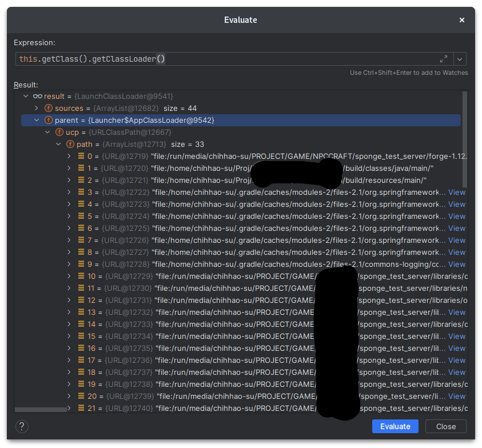Screen dimensions: 482x448
Task: Click the list element icon for index 19
Action: [x=81, y=384]
